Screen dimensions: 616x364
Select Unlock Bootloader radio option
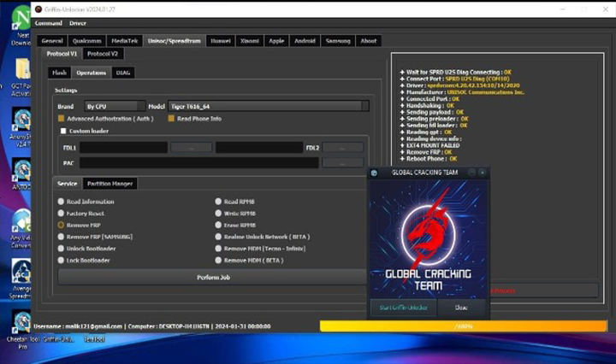pos(61,249)
